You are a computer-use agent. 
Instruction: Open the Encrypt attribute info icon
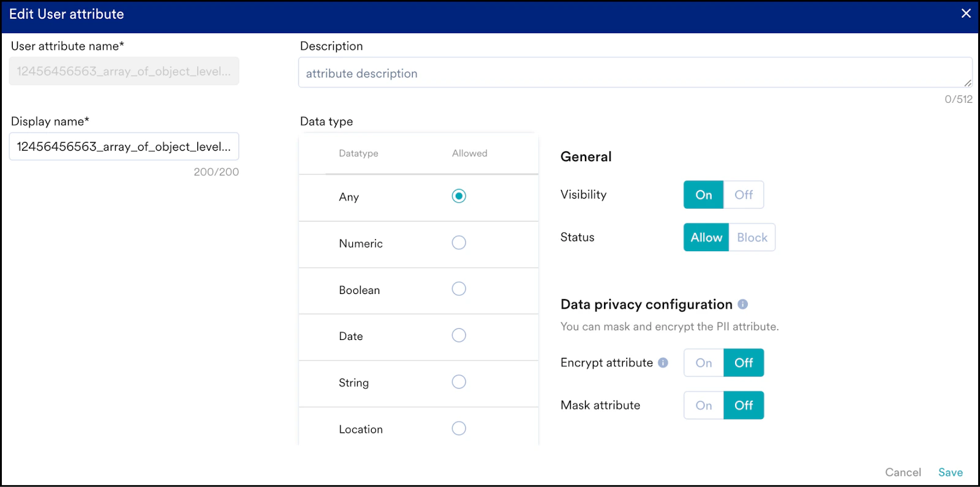click(663, 363)
